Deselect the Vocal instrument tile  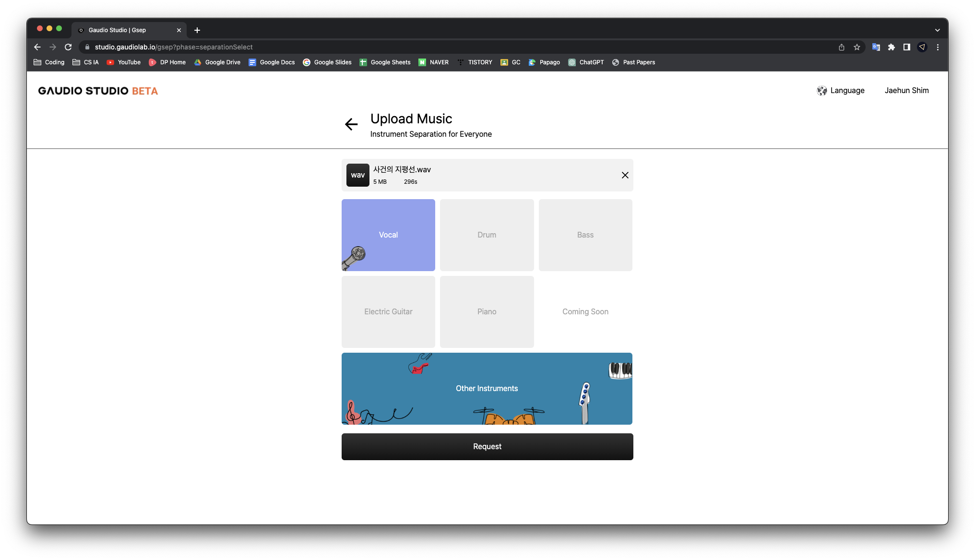point(388,235)
